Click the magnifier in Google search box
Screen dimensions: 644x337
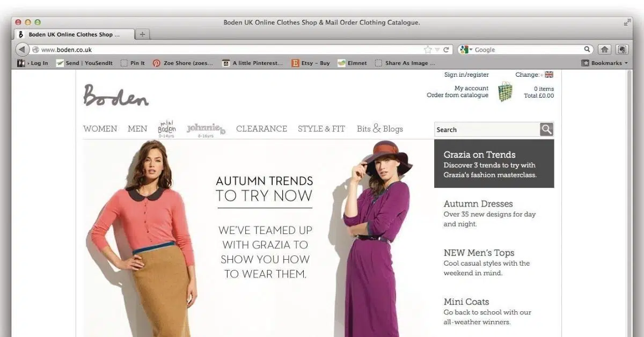click(587, 49)
